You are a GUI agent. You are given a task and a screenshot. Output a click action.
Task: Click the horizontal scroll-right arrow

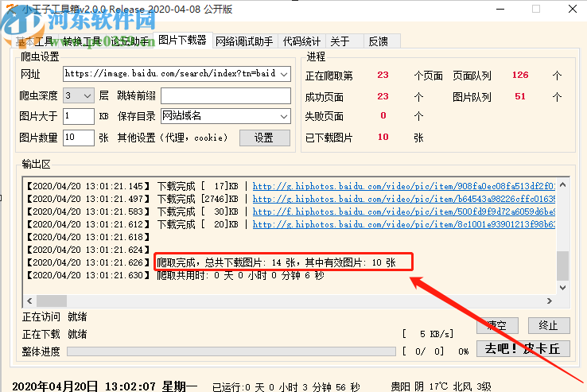549,301
